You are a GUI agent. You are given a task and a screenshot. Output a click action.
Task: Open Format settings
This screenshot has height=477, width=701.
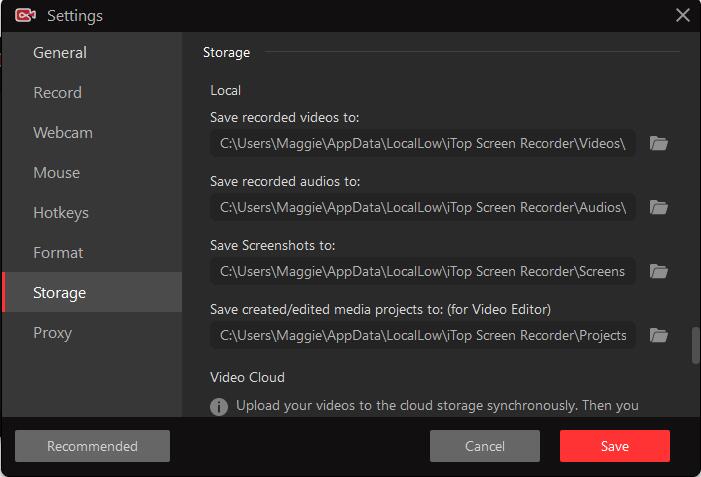58,253
